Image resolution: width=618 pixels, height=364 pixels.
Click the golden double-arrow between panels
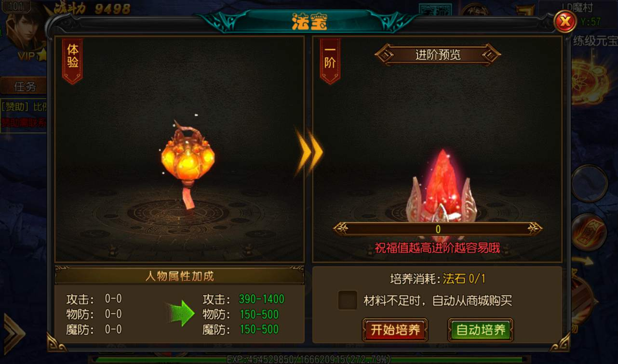pyautogui.click(x=309, y=152)
